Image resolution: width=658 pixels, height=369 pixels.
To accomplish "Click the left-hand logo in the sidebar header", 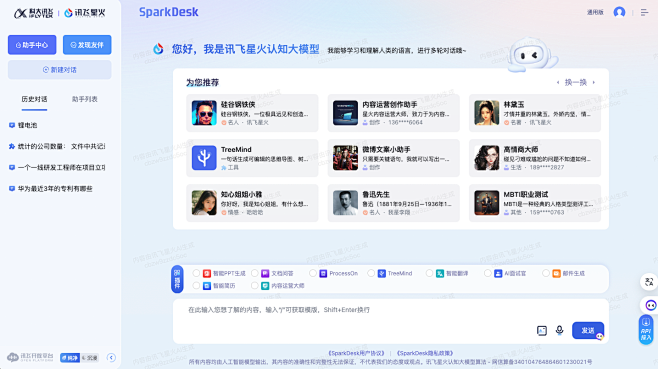I will click(x=33, y=13).
